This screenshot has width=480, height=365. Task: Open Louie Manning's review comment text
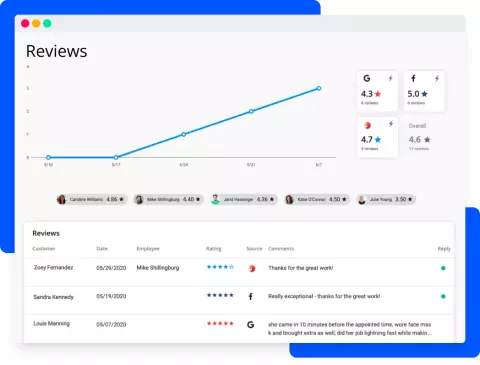pyautogui.click(x=350, y=329)
